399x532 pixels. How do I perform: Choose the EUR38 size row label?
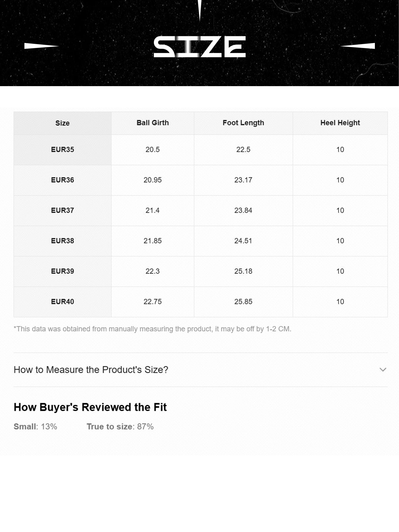click(62, 241)
